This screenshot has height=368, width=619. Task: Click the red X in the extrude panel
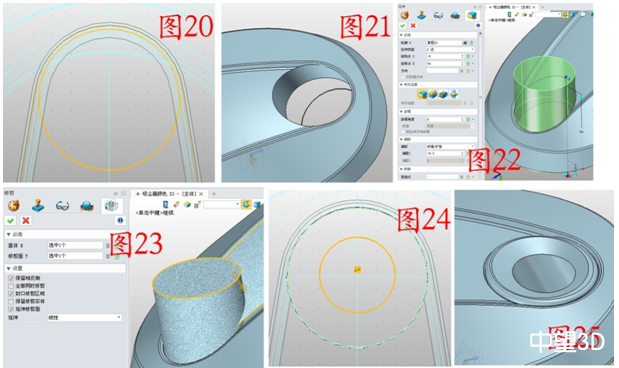(x=413, y=25)
